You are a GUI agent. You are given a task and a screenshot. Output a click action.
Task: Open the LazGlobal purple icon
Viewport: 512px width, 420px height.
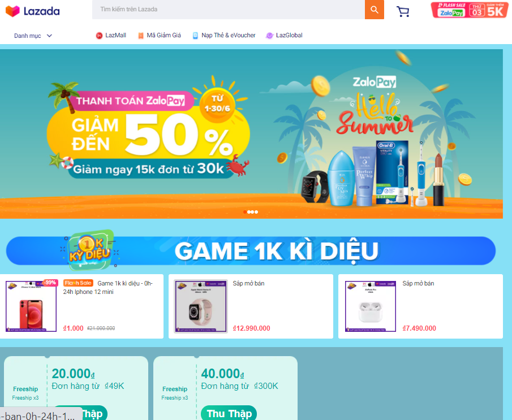pos(269,36)
